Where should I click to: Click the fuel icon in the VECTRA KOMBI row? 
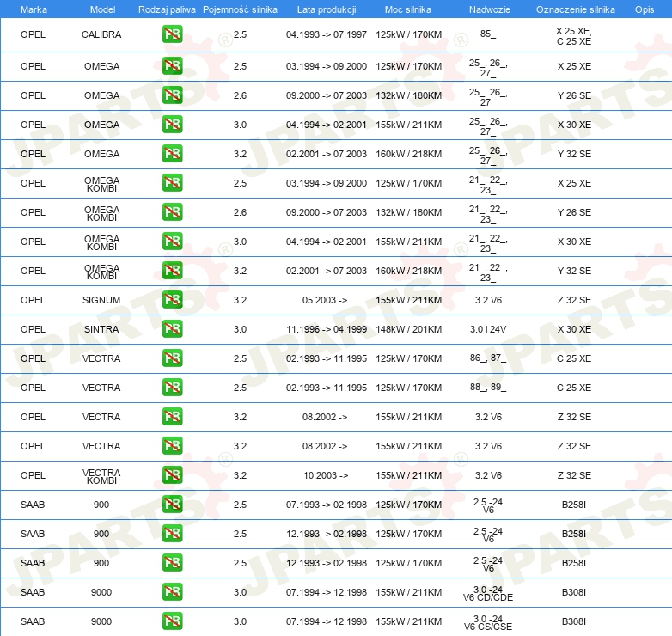[x=172, y=474]
